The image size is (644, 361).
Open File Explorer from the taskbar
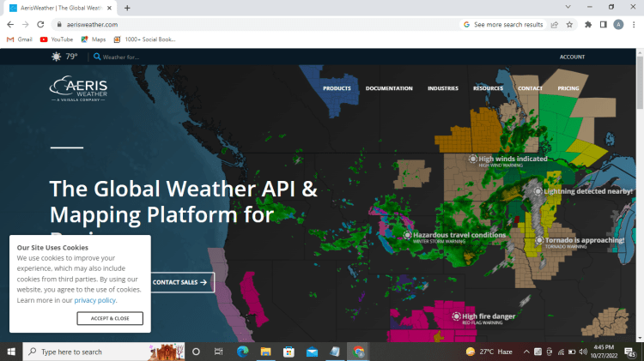point(265,352)
